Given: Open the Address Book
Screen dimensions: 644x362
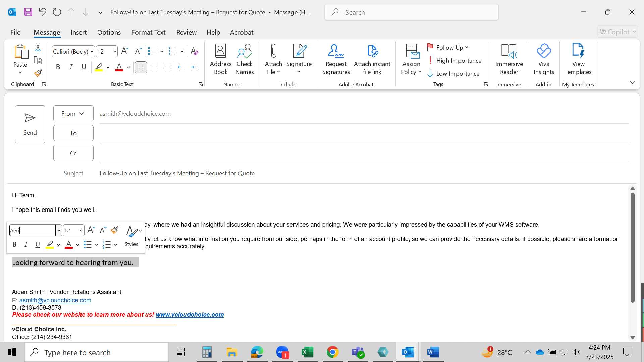Looking at the screenshot, I should point(221,60).
